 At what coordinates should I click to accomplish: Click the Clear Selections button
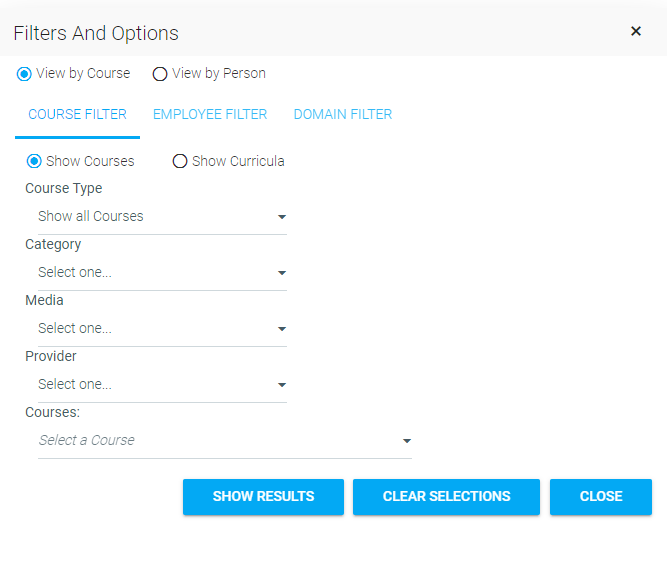click(x=446, y=497)
